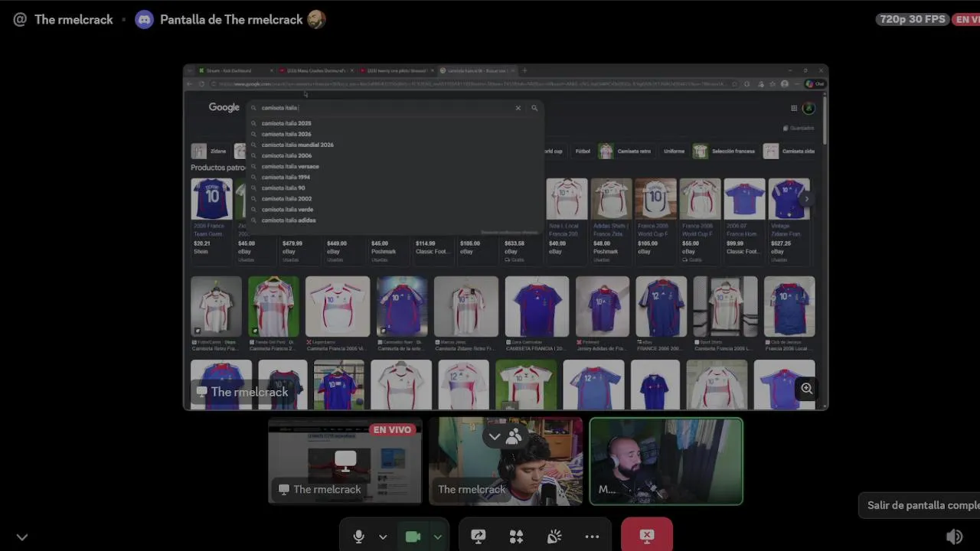This screenshot has width=980, height=551.
Task: Clear the Google search with X icon
Action: 518,108
